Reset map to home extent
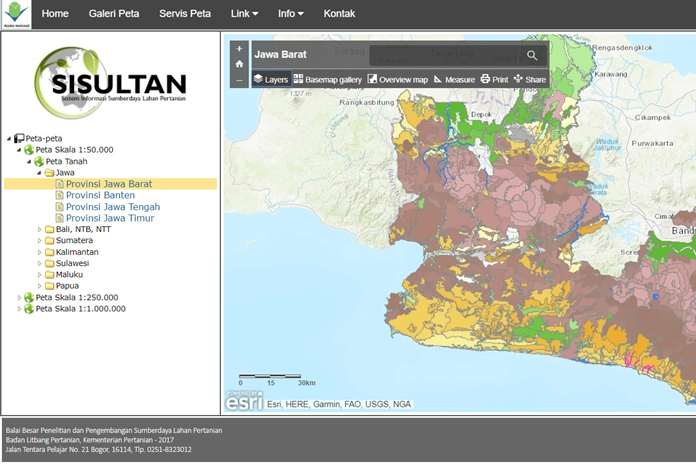The height and width of the screenshot is (464, 696). pos(239,64)
